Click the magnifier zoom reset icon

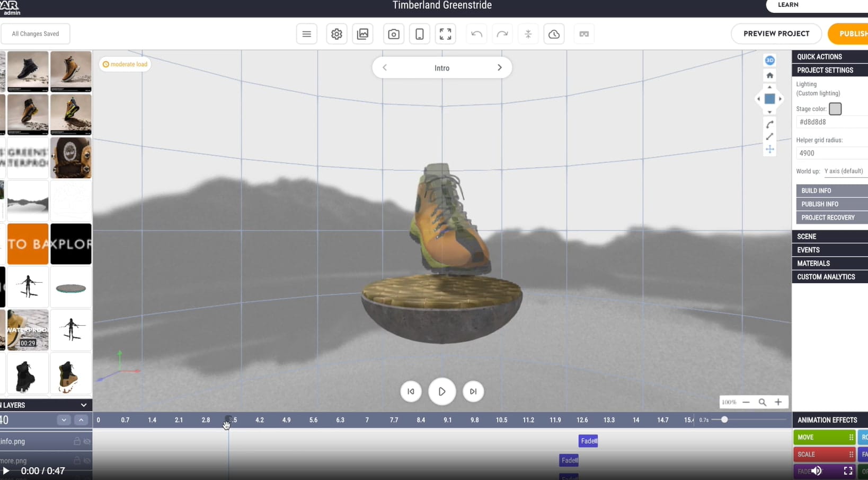coord(763,403)
